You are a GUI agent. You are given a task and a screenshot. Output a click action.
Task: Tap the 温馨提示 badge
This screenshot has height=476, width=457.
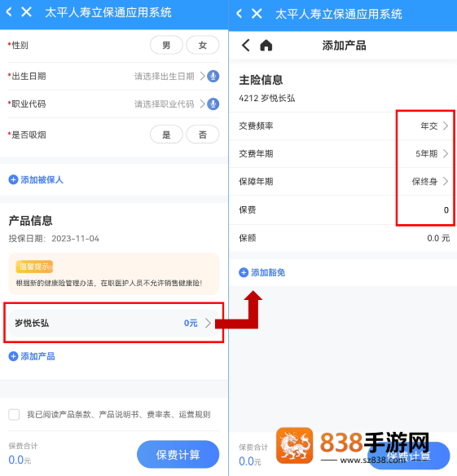pyautogui.click(x=34, y=267)
